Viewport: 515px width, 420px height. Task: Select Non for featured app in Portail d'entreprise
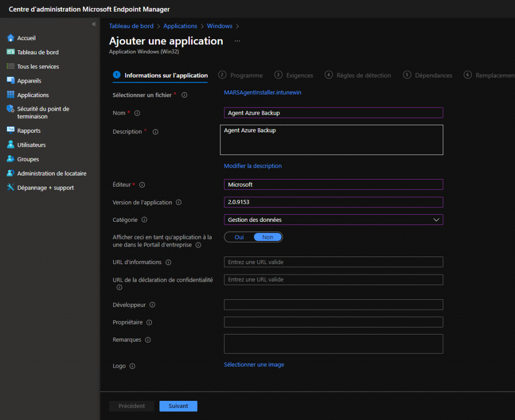[268, 237]
